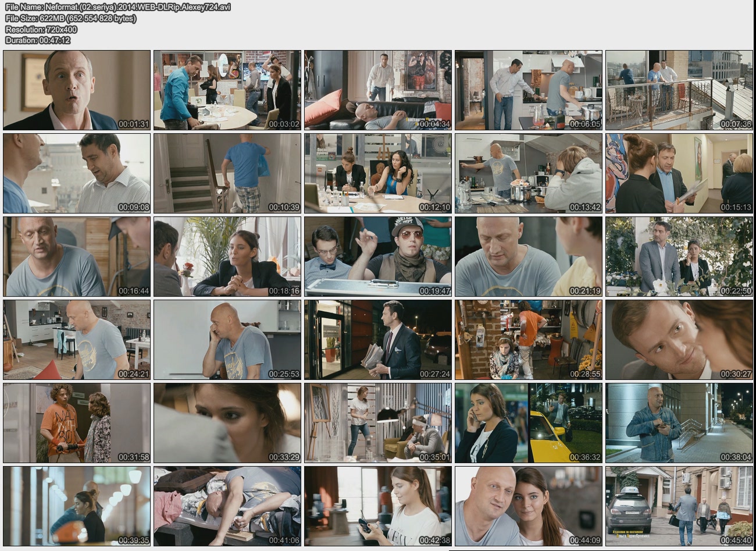Click the staircase frame at 00:10:39
756x551 pixels.
click(x=227, y=173)
